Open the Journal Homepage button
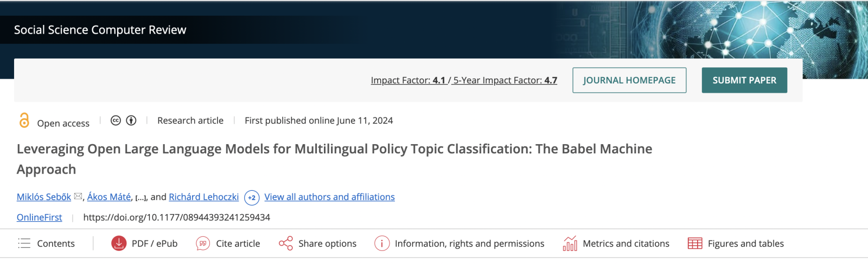 (629, 80)
